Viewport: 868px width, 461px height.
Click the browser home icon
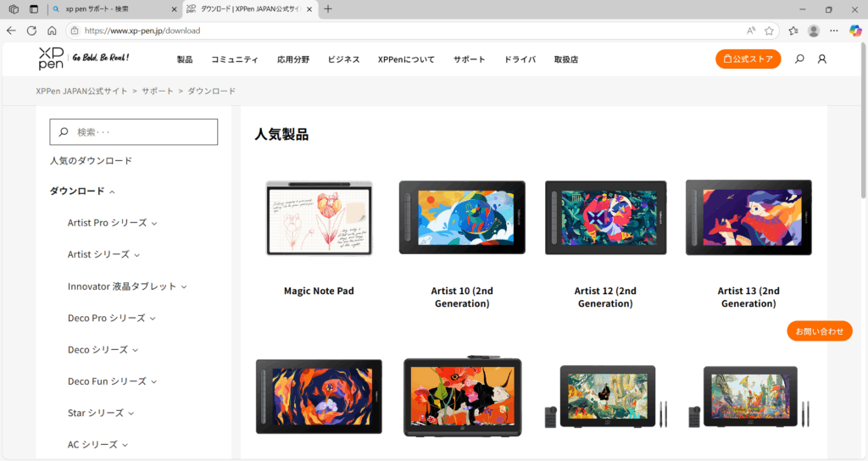click(x=52, y=31)
